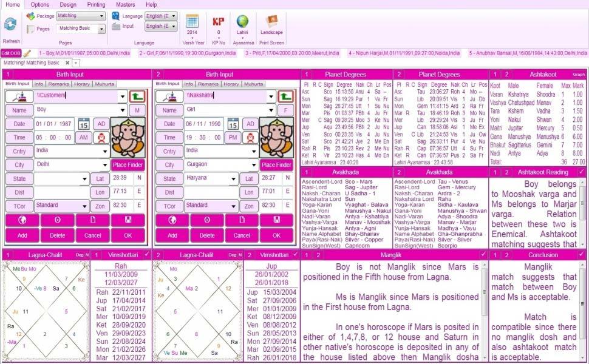Open the Horary tab in Girl's panel
The height and width of the screenshot is (364, 589).
[231, 84]
